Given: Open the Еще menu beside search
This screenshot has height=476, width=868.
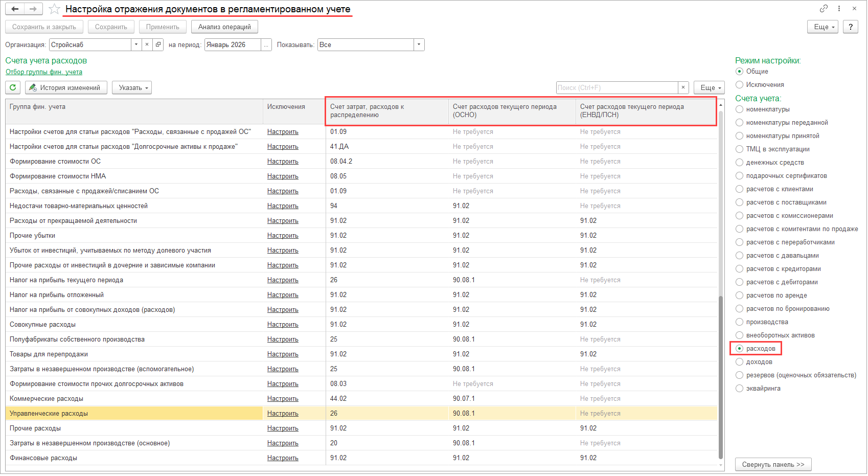Looking at the screenshot, I should click(x=709, y=87).
